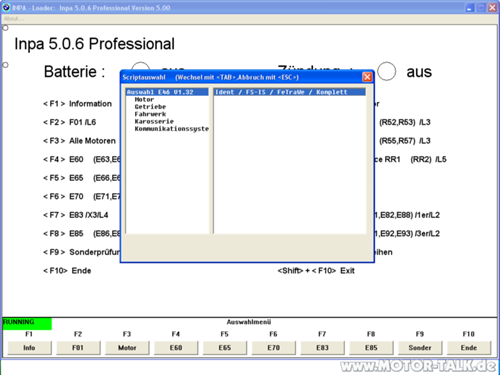Click the F10 Ende button
This screenshot has height=375, width=500.
(469, 348)
